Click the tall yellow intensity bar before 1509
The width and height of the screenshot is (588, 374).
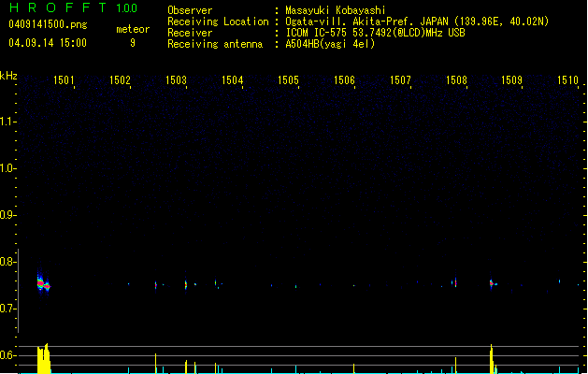click(x=492, y=359)
